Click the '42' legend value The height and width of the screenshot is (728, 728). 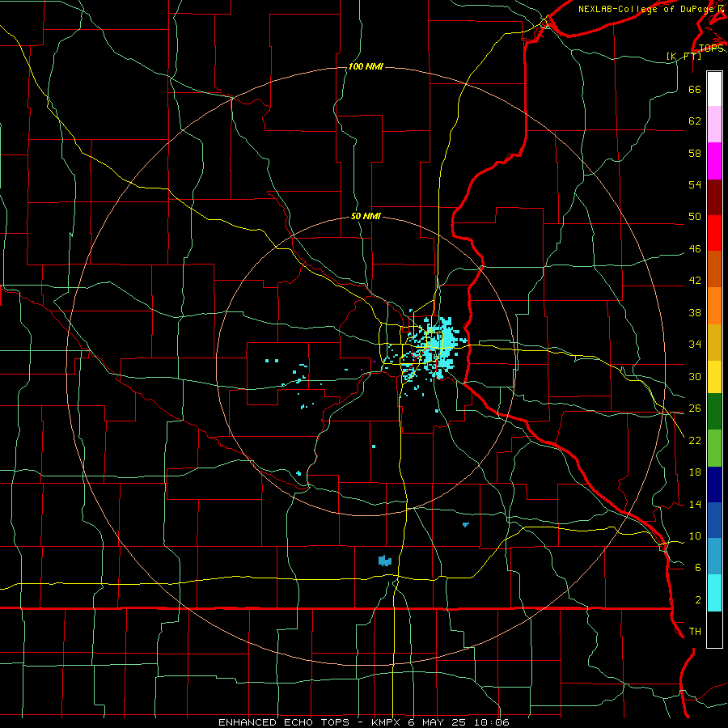pos(695,281)
